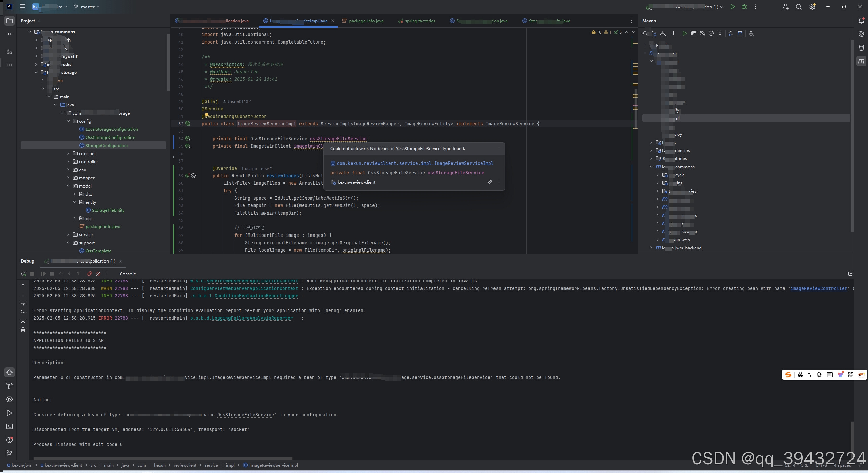Collapse the config folder in Project tree
Image resolution: width=868 pixels, height=473 pixels.
pos(68,121)
